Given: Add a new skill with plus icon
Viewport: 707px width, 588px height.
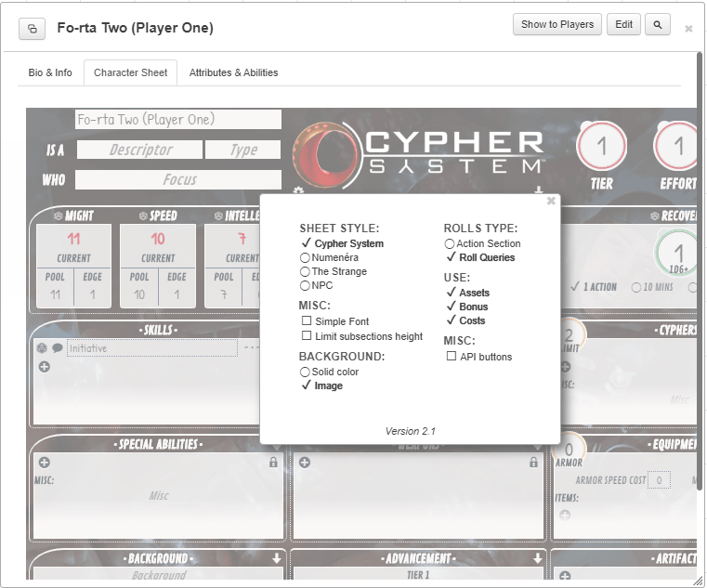Looking at the screenshot, I should pyautogui.click(x=44, y=367).
